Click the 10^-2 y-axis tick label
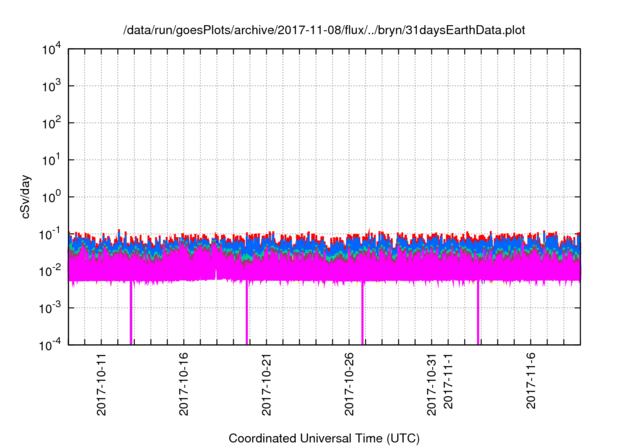Screen dimensions: 640x448 point(50,271)
